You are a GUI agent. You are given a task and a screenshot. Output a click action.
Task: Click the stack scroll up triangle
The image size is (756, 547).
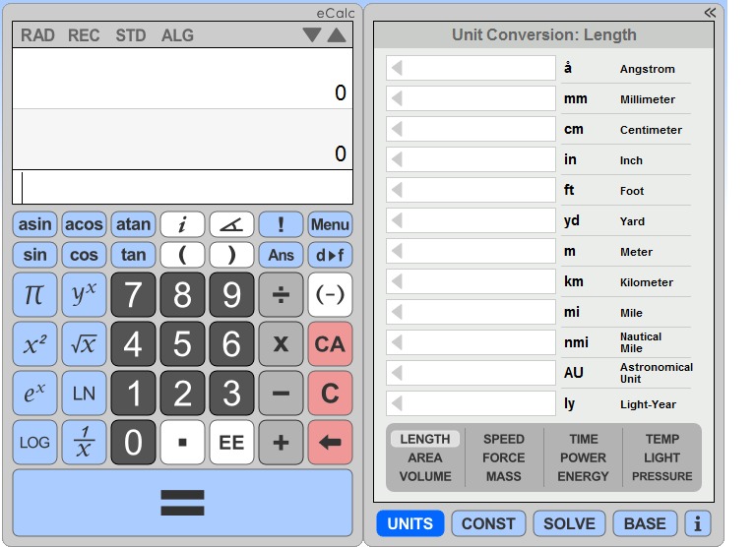pyautogui.click(x=337, y=35)
